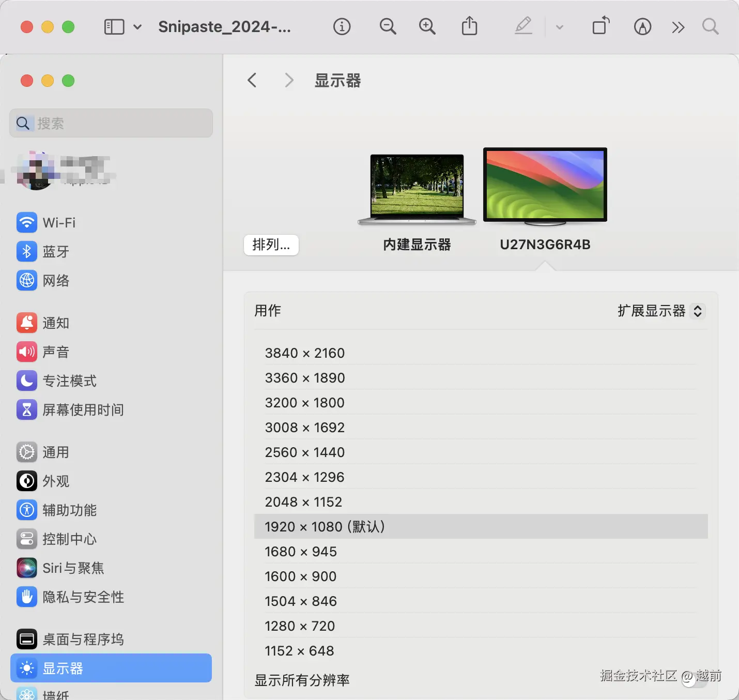
Task: Open 桌面与程序坞 from the sidebar
Action: [x=83, y=639]
